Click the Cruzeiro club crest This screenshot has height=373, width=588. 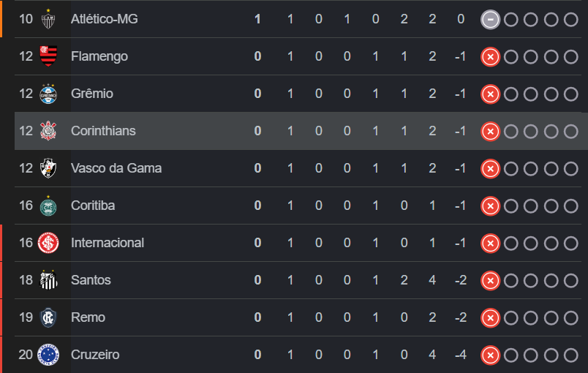click(x=48, y=355)
